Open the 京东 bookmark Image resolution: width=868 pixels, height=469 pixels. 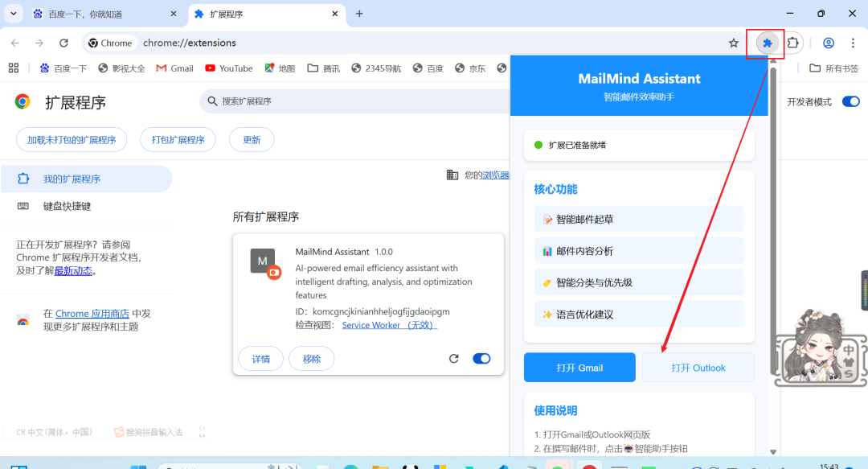[470, 68]
